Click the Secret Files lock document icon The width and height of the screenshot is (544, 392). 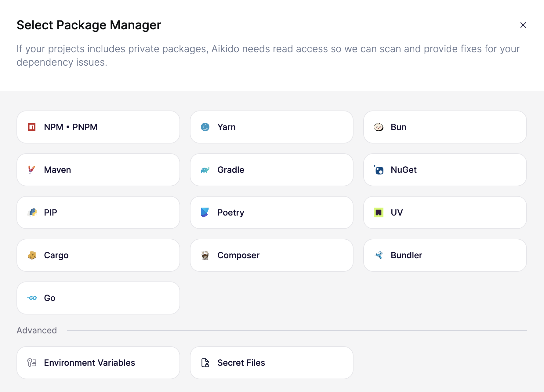[205, 363]
